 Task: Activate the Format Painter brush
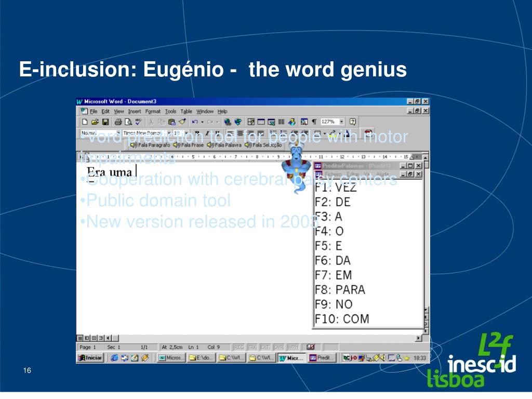[182, 122]
